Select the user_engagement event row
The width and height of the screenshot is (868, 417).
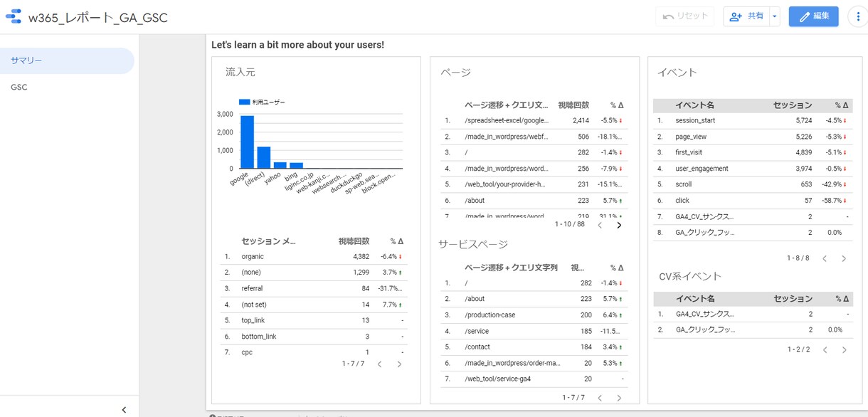pos(753,169)
